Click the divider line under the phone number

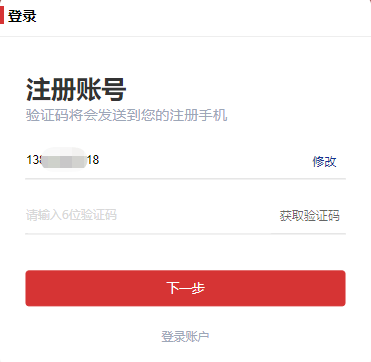[x=185, y=179]
